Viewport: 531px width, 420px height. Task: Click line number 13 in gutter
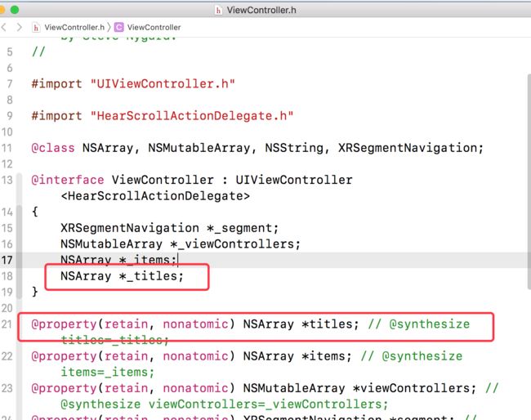point(7,180)
